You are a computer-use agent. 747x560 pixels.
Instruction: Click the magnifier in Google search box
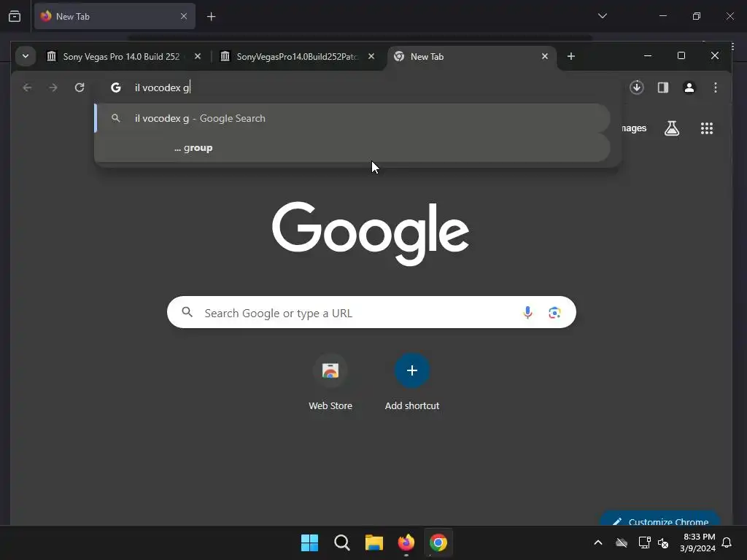click(187, 312)
